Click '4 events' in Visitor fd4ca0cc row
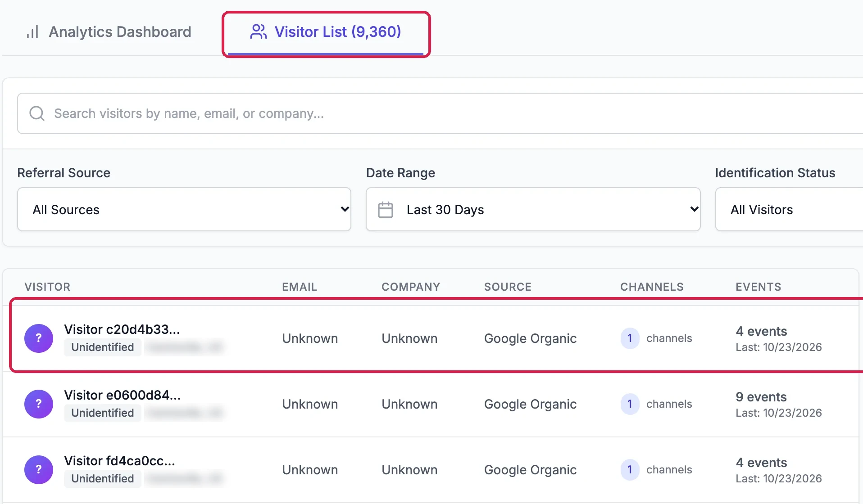Screen dimensions: 863x504 point(761,463)
